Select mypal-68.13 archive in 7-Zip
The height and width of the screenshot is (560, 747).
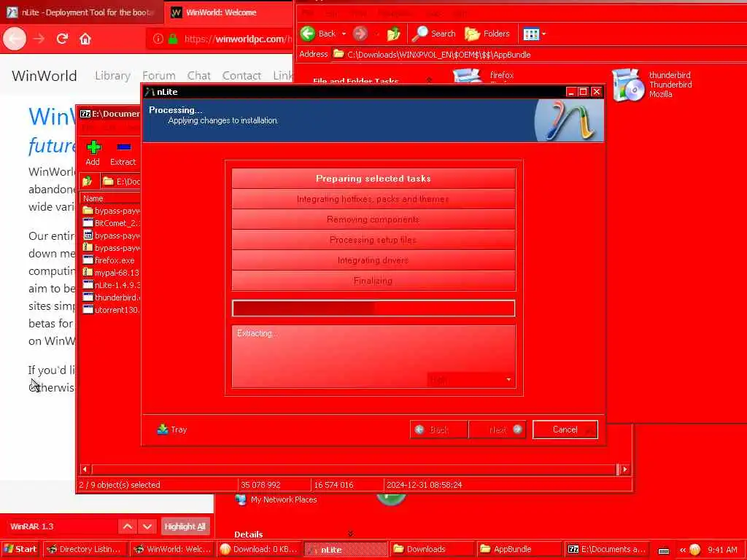(112, 273)
